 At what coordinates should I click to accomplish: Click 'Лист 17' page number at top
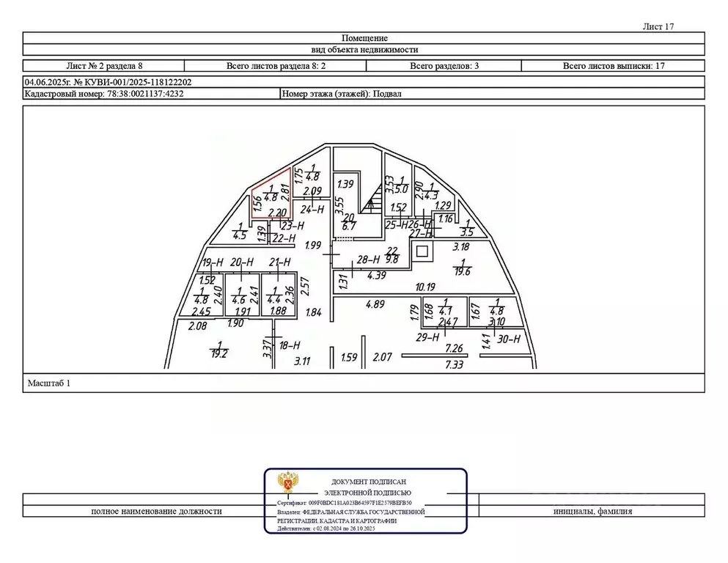point(658,26)
